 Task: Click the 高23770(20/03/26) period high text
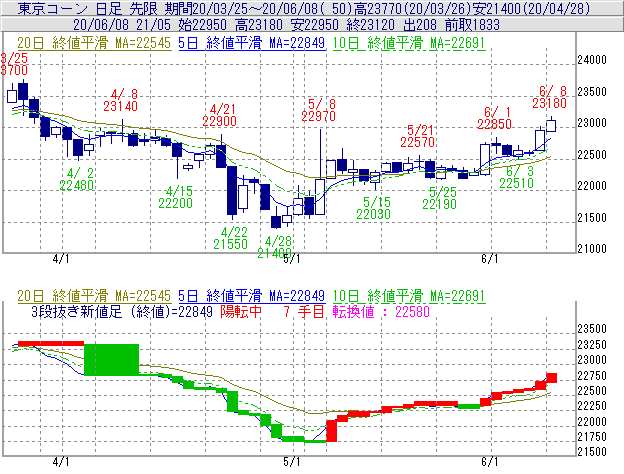[x=412, y=8]
